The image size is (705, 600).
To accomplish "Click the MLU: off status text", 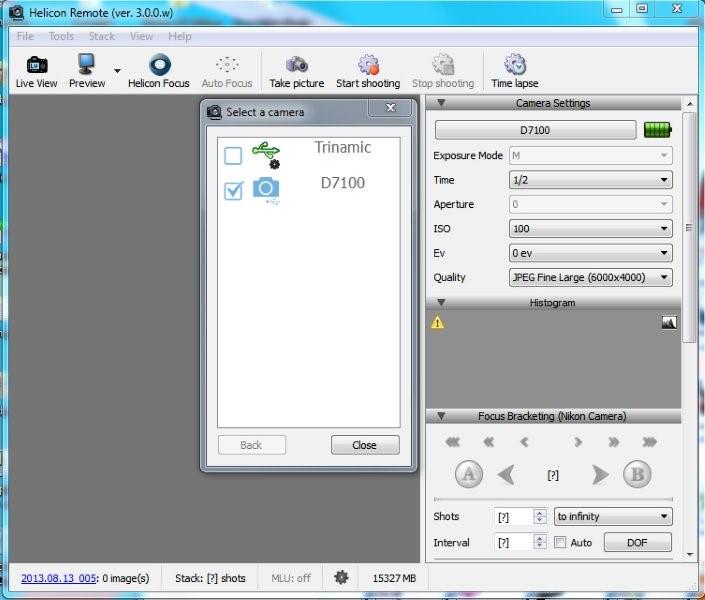I will 290,578.
